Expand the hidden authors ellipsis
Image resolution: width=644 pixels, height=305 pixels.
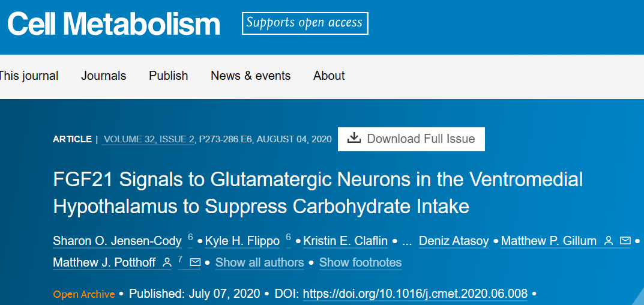(407, 241)
